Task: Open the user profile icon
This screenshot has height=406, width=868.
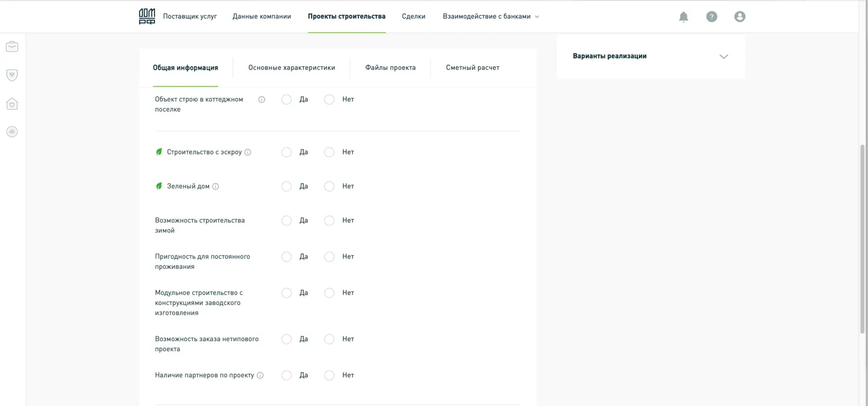Action: pos(739,17)
